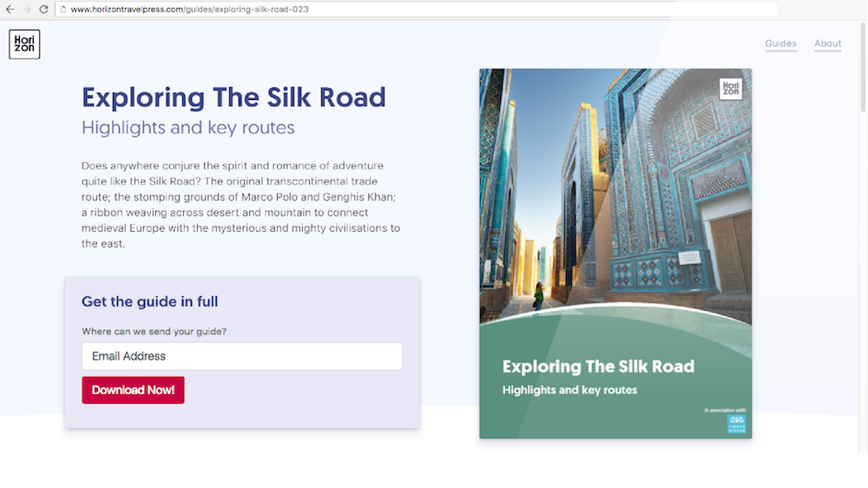This screenshot has width=868, height=488.
Task: Click the Horizon logo on guide cover
Action: point(731,88)
